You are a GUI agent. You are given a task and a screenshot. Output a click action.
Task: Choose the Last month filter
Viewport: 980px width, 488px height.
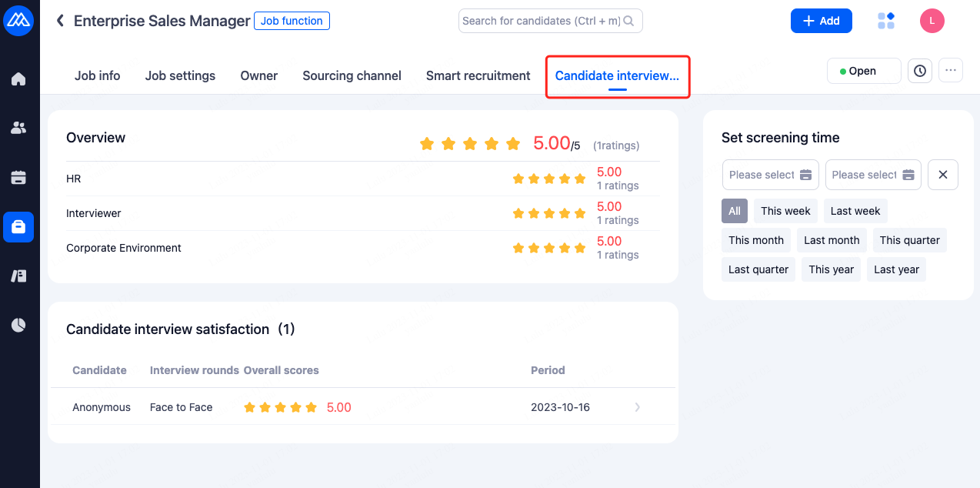832,240
